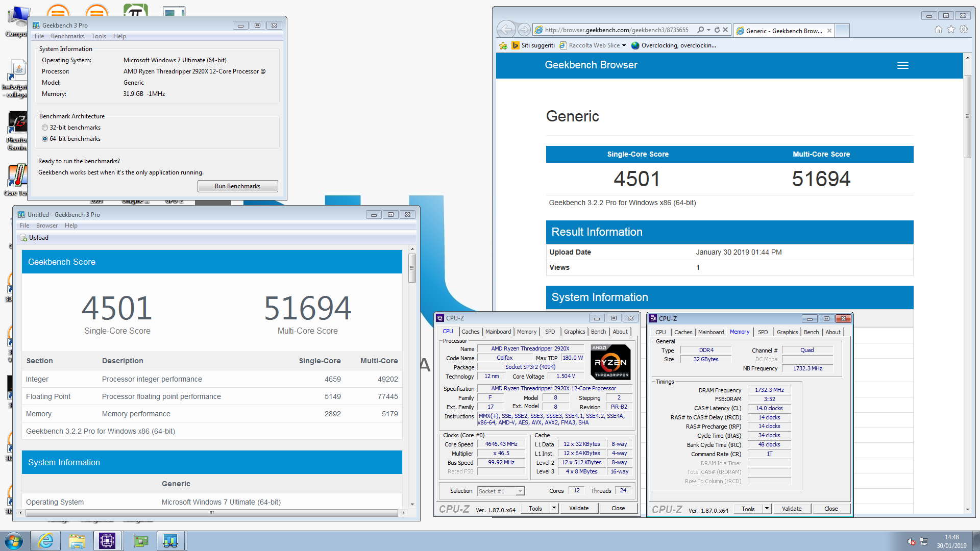This screenshot has width=980, height=551.
Task: Open browser Favorites star icon
Action: tap(951, 30)
